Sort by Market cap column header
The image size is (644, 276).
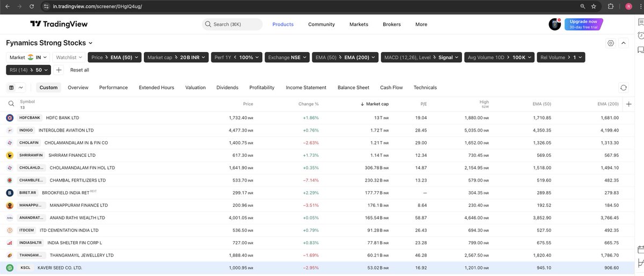pyautogui.click(x=375, y=104)
